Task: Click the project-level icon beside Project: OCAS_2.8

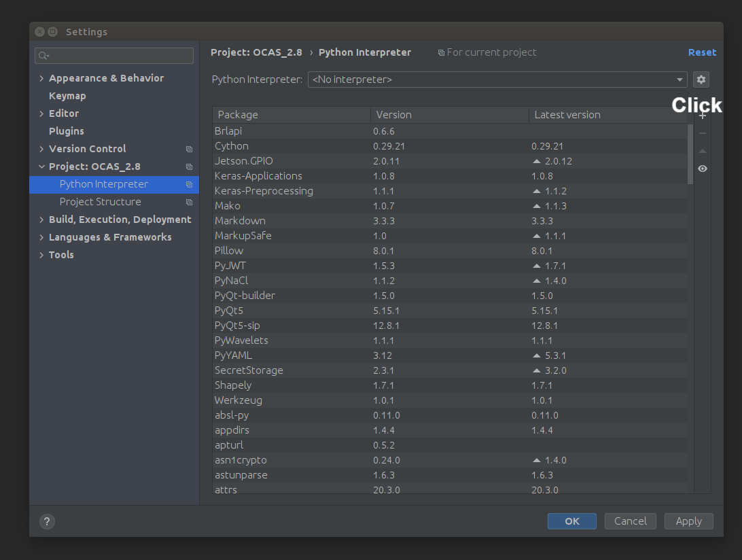Action: tap(190, 167)
